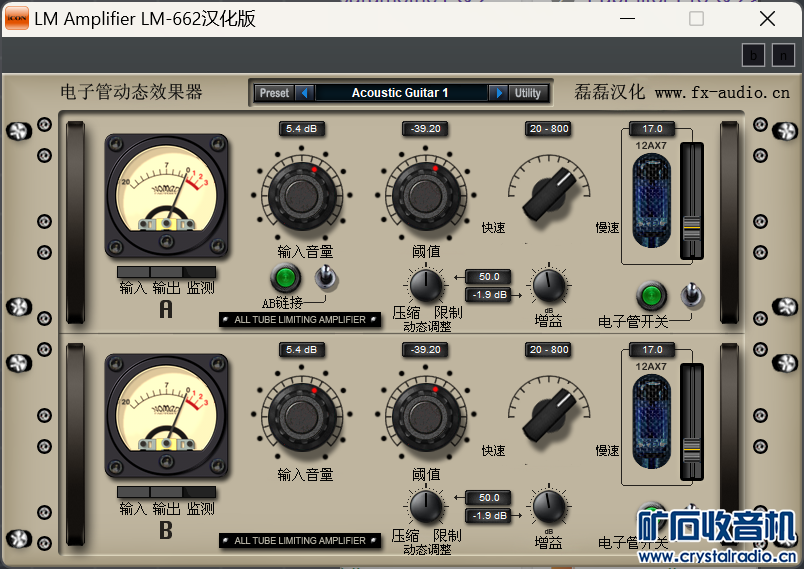The height and width of the screenshot is (569, 804).
Task: Click channel A input volume knob
Action: (302, 195)
